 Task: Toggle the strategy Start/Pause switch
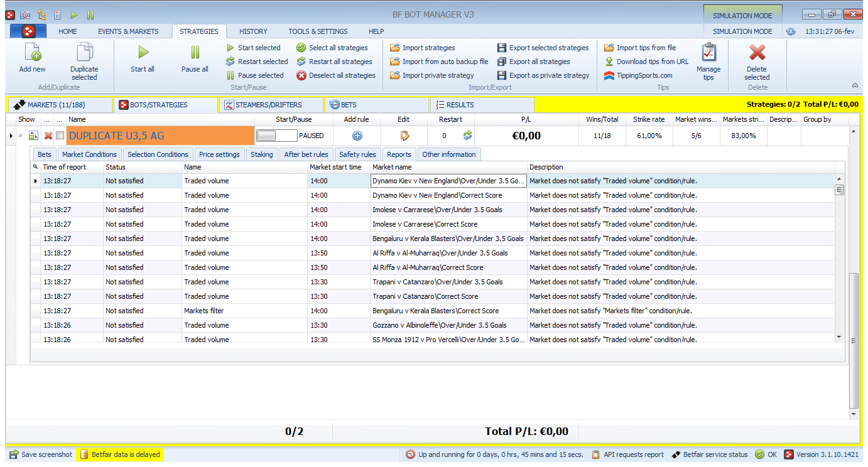(276, 136)
